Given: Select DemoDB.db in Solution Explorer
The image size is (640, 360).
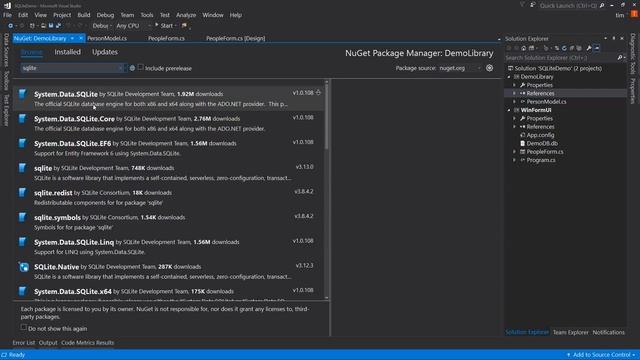Looking at the screenshot, I should tap(542, 143).
